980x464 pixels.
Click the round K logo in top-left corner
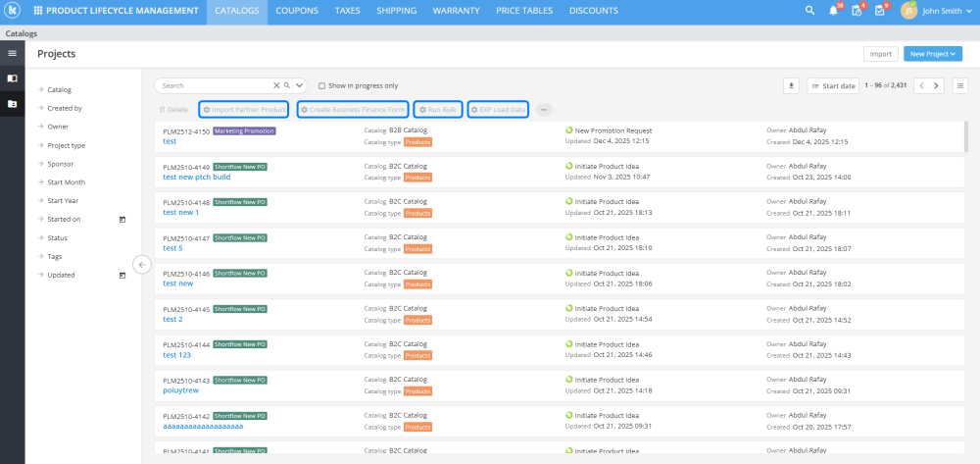tap(12, 11)
